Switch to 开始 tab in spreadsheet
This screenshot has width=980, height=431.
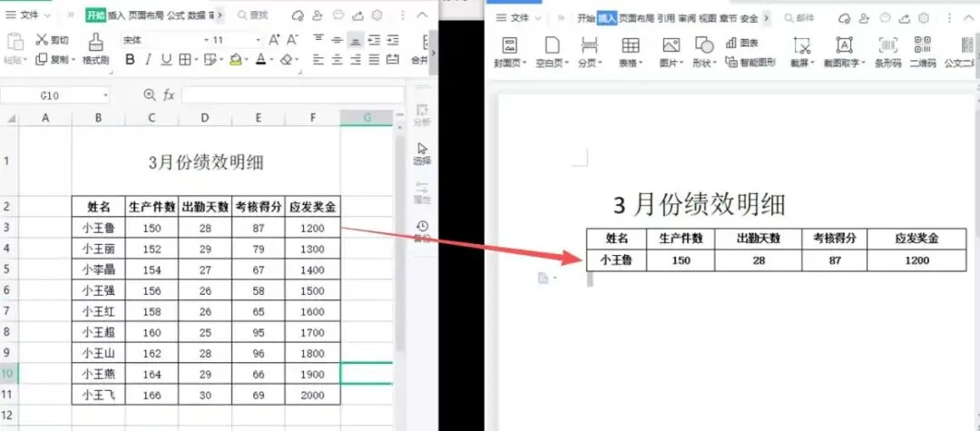pos(95,15)
